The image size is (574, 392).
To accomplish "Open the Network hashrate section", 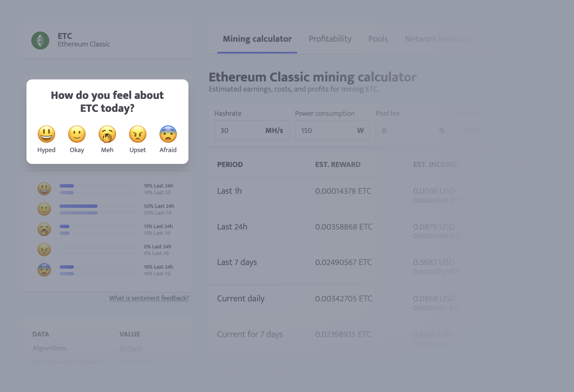I will pyautogui.click(x=438, y=39).
